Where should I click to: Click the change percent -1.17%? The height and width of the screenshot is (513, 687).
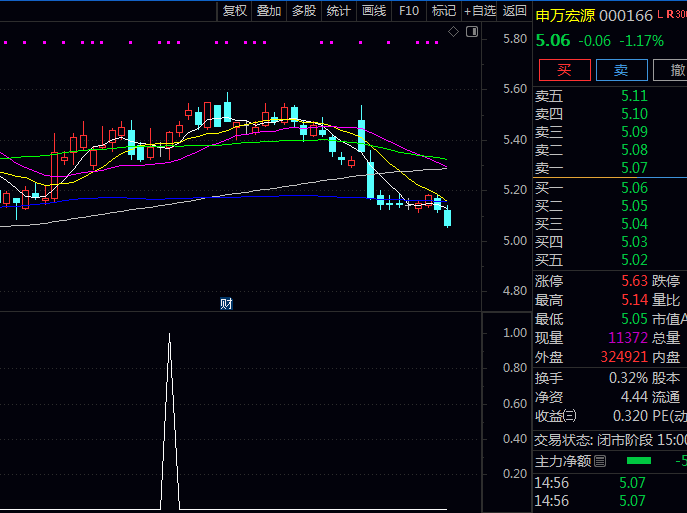pos(641,41)
